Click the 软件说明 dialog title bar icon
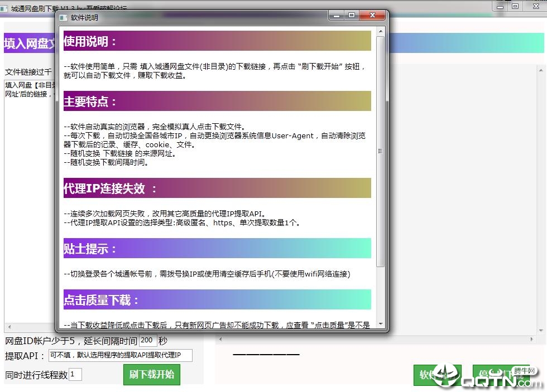Viewport: 547px width, 392px height. pyautogui.click(x=63, y=17)
